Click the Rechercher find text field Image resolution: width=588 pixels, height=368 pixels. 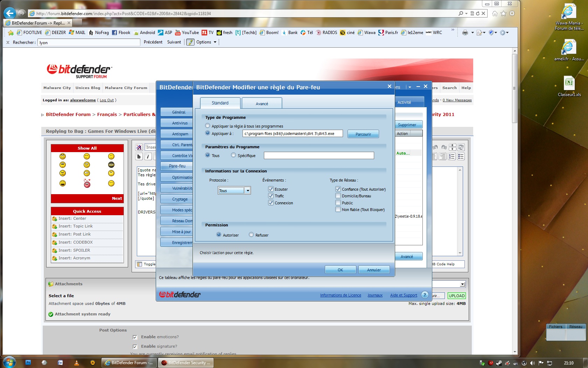point(89,42)
